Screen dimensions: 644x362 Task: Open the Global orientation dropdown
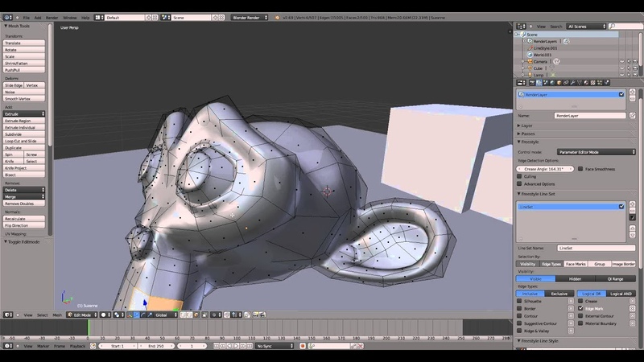pos(166,315)
